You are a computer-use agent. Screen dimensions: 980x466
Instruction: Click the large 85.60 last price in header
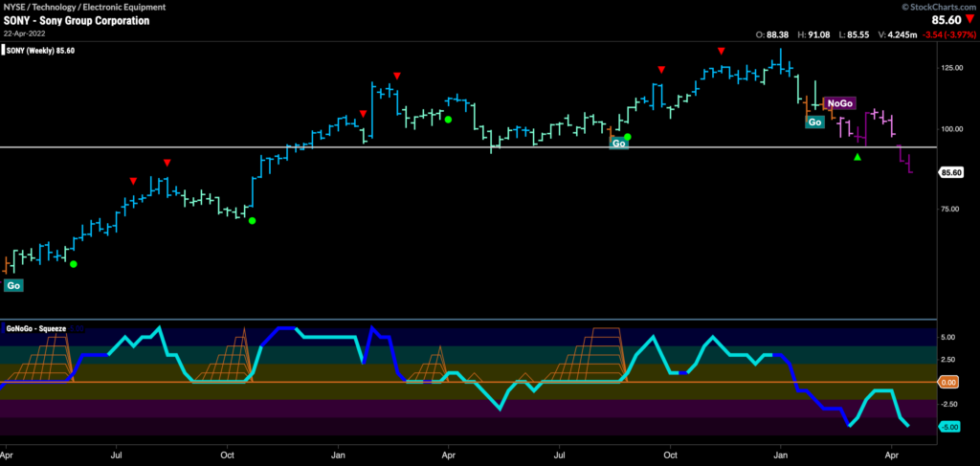(x=947, y=21)
